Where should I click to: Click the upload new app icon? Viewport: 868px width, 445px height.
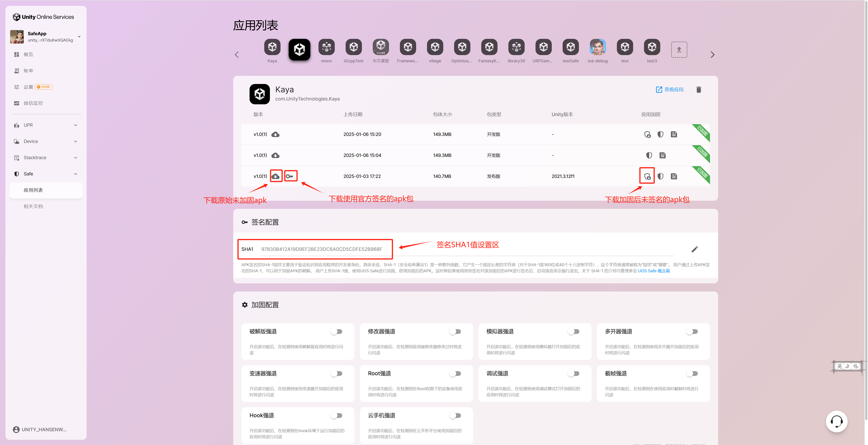click(679, 49)
